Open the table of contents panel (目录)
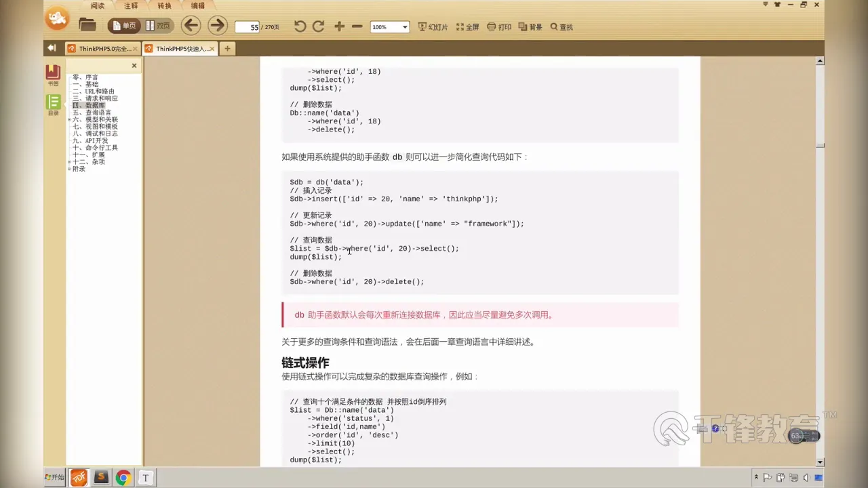The height and width of the screenshot is (488, 868). tap(53, 105)
